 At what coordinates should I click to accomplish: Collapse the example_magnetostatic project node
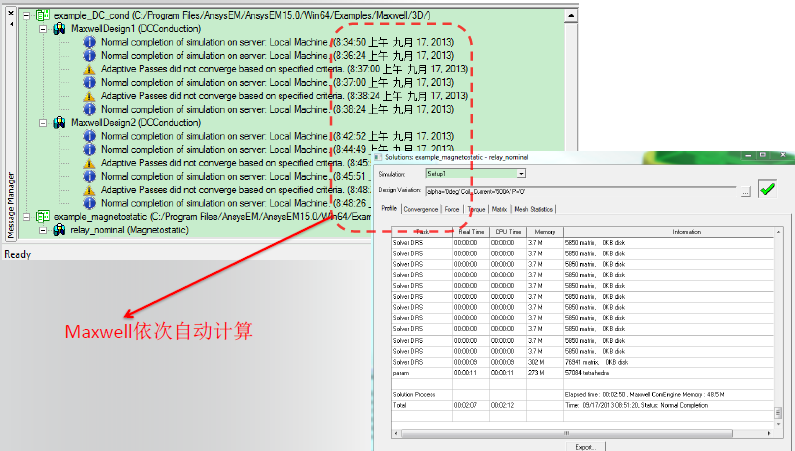click(26, 217)
